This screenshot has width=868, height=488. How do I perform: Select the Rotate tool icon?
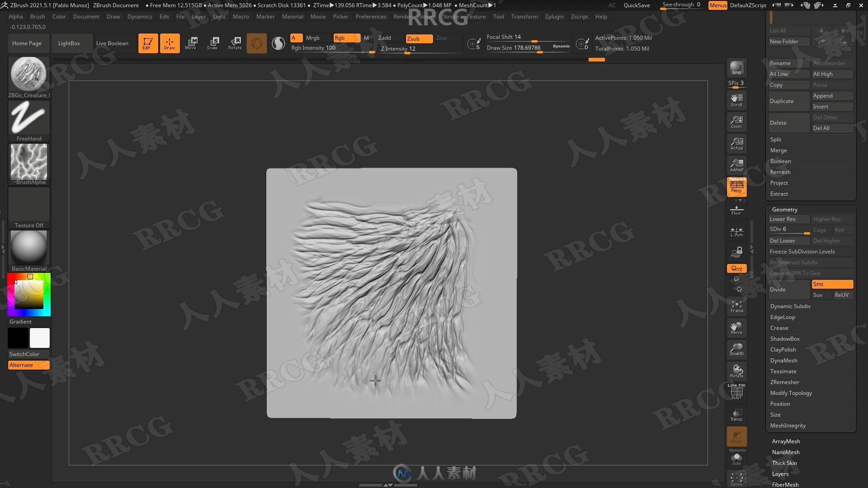click(234, 42)
